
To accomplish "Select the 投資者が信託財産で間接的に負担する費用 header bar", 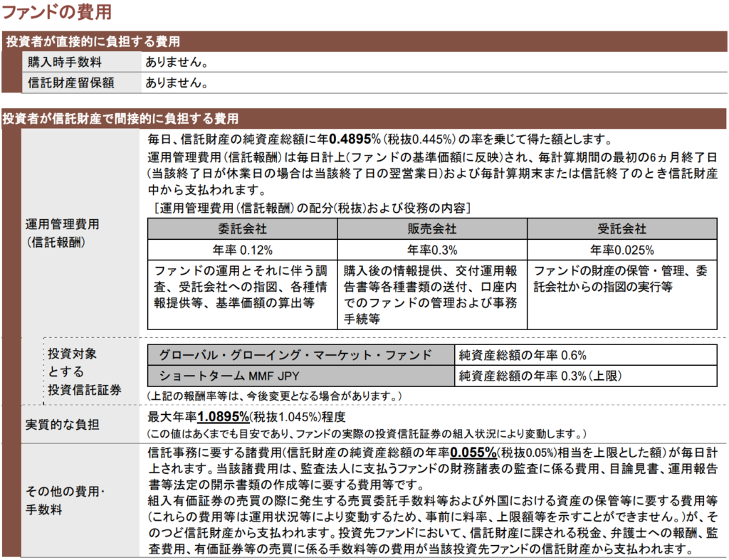I will pos(121,118).
